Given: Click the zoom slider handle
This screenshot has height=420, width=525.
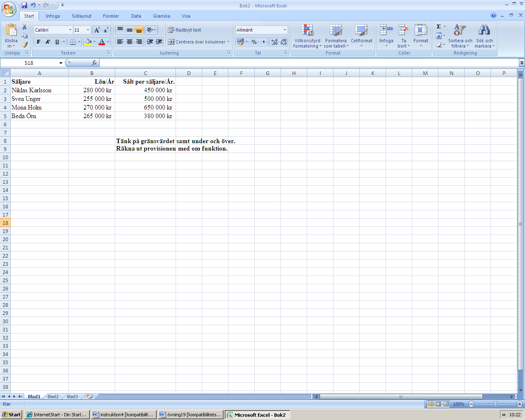Looking at the screenshot, I should coord(495,404).
